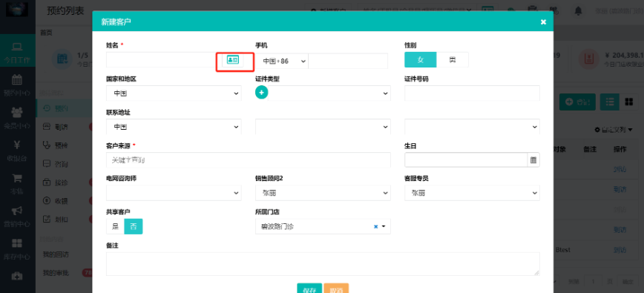Click the orange 取消 button
The width and height of the screenshot is (644, 293).
tap(336, 289)
